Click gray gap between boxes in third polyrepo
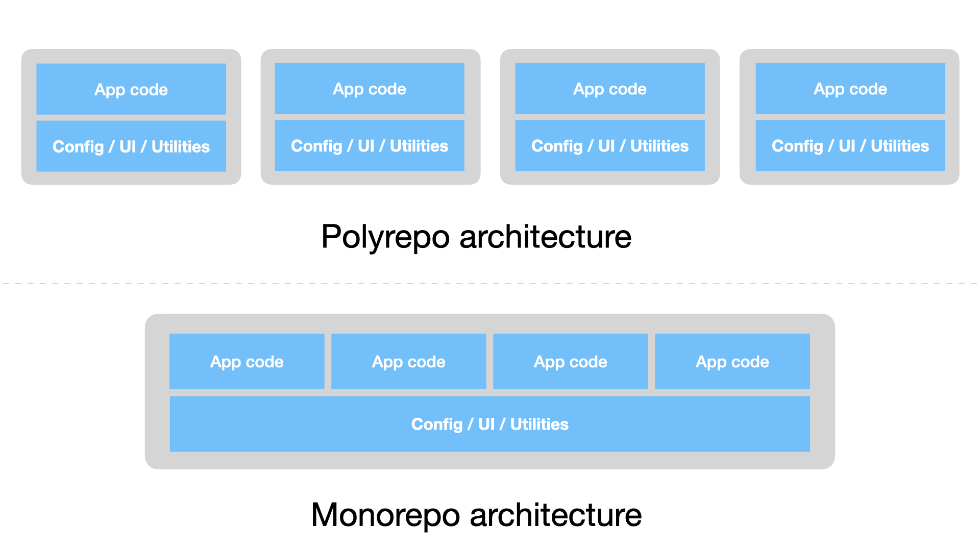The image size is (980, 551). [x=610, y=117]
